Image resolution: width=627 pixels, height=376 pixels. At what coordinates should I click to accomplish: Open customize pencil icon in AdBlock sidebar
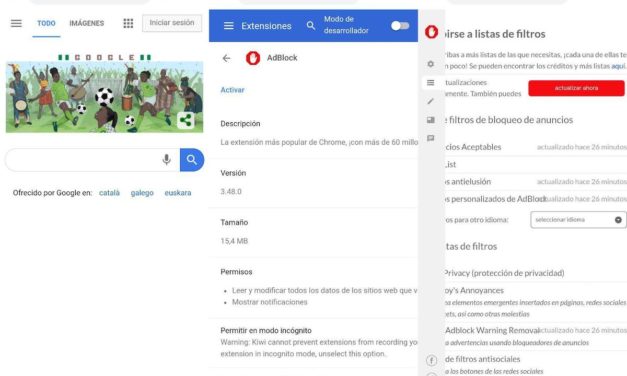click(431, 101)
